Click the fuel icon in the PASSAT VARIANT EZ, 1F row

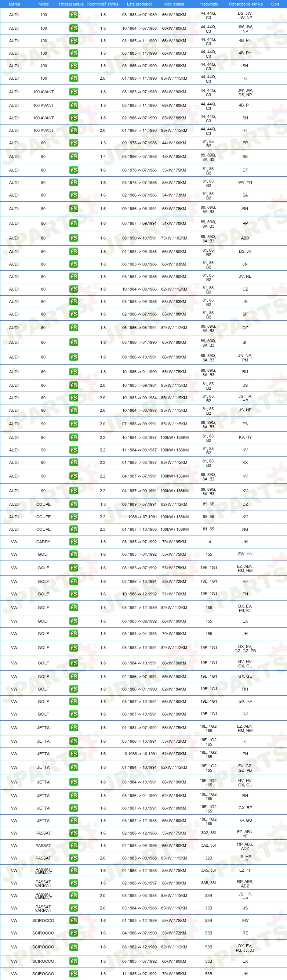pos(74,871)
